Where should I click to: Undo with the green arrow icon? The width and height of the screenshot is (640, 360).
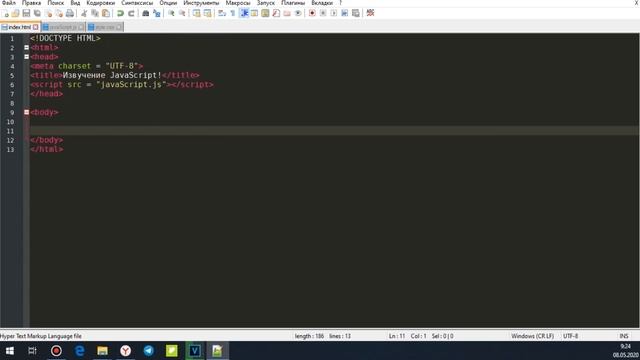click(120, 13)
